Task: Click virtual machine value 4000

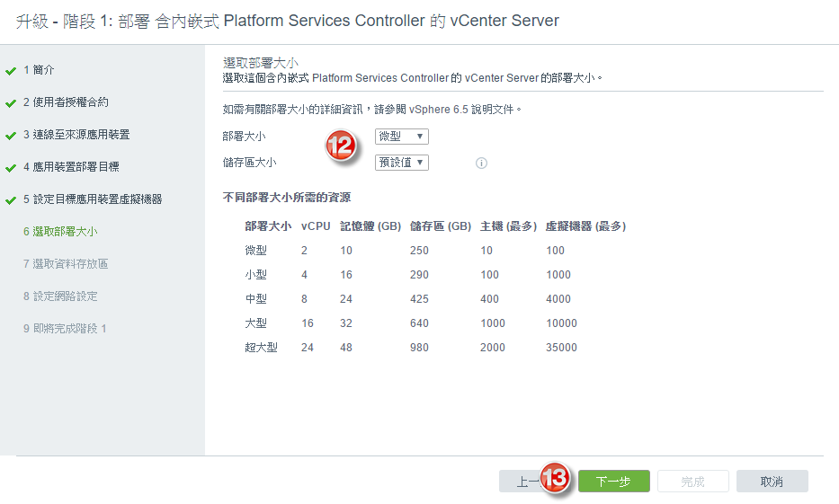Action: click(558, 299)
